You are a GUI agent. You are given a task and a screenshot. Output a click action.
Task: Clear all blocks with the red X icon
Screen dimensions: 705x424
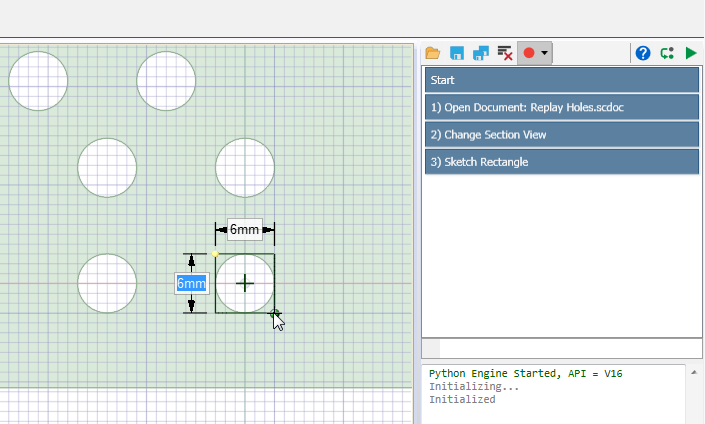click(505, 53)
